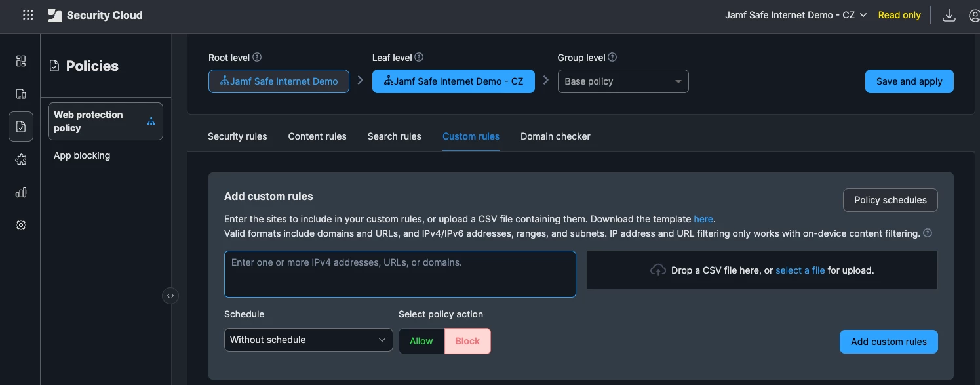The width and height of the screenshot is (980, 385).
Task: Click the cloud upload icon
Action: pyautogui.click(x=658, y=270)
